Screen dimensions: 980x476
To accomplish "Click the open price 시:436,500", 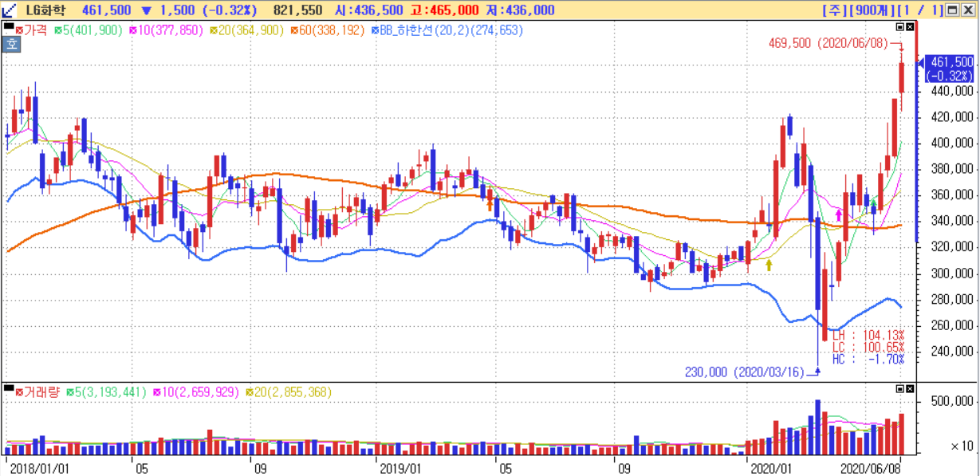I will tap(368, 10).
